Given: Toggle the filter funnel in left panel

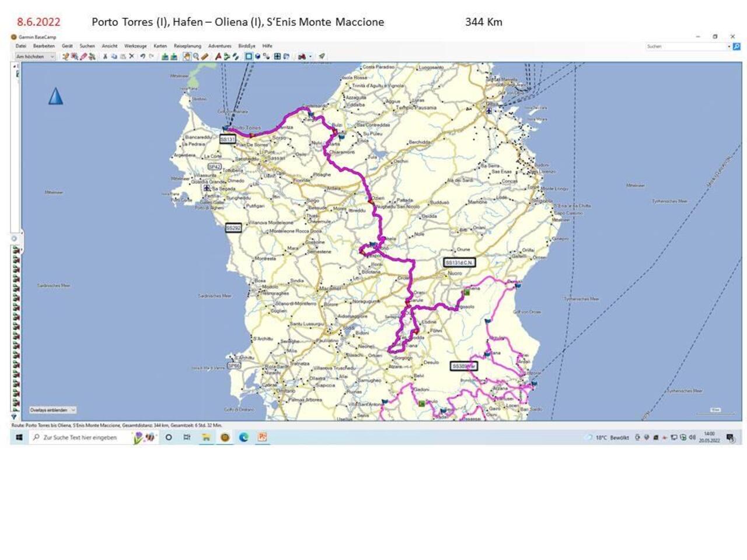Looking at the screenshot, I should [14, 417].
